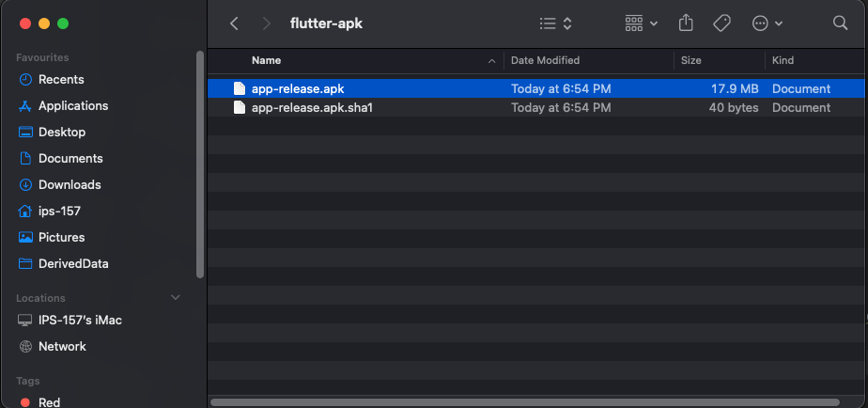Open Applications in the sidebar
This screenshot has height=408, width=868.
[x=72, y=106]
